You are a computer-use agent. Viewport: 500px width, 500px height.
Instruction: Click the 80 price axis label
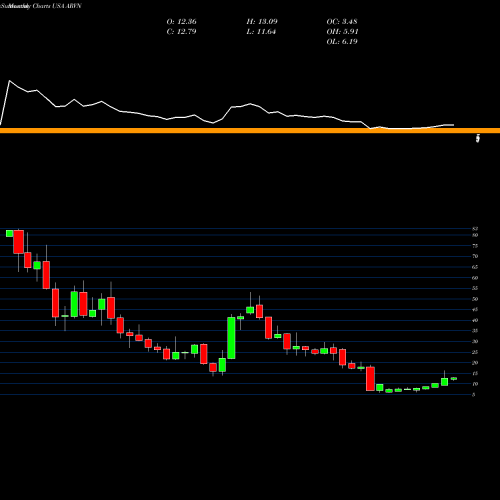[475, 235]
